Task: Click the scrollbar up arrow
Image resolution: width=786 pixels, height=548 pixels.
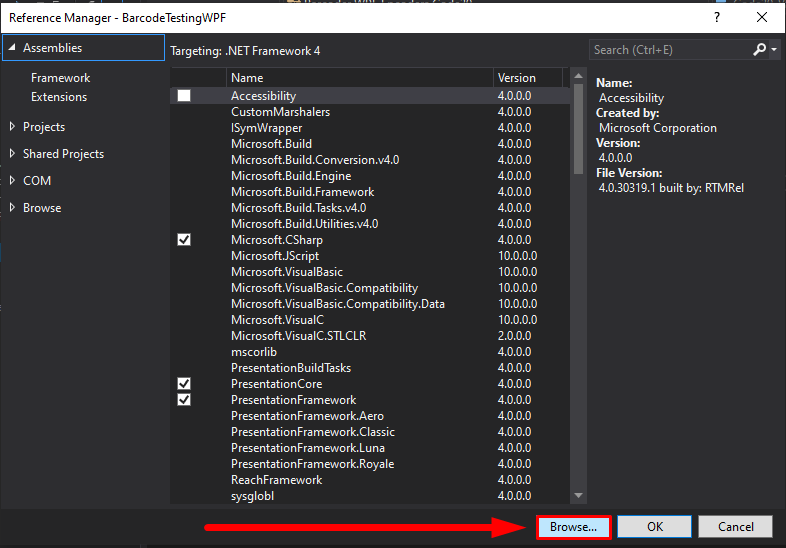Action: [578, 76]
